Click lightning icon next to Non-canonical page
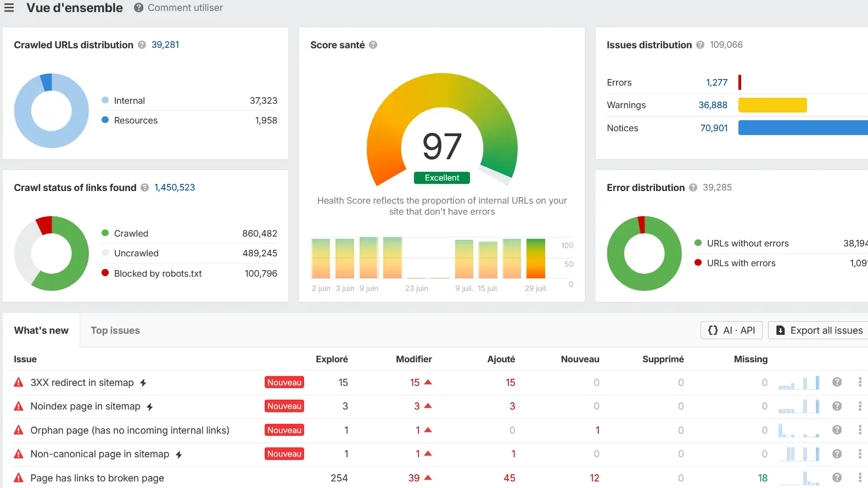Screen dimensions: 868x488 [179, 455]
